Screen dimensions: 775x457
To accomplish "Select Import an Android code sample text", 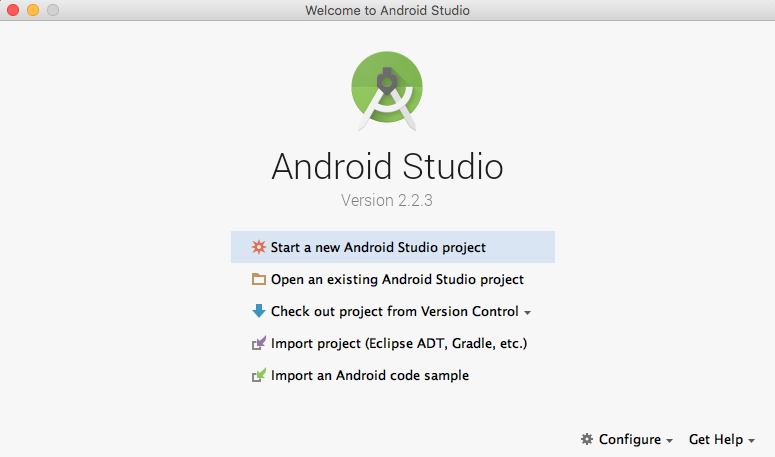I will (369, 376).
